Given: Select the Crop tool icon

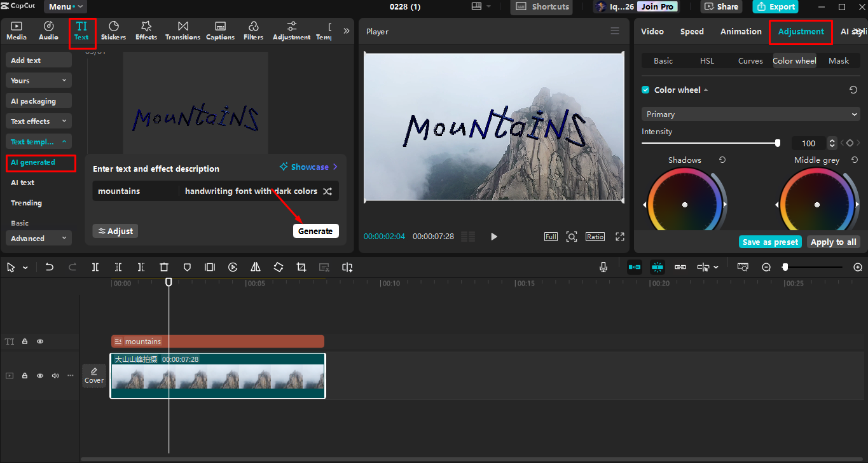Looking at the screenshot, I should (301, 267).
